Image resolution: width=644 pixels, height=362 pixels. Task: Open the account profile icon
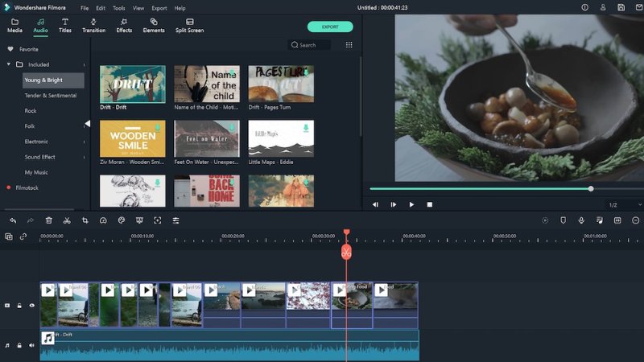[603, 7]
